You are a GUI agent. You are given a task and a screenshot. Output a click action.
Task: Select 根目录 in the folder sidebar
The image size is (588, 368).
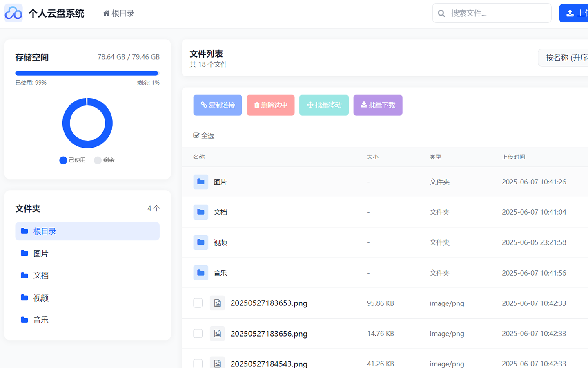click(87, 231)
